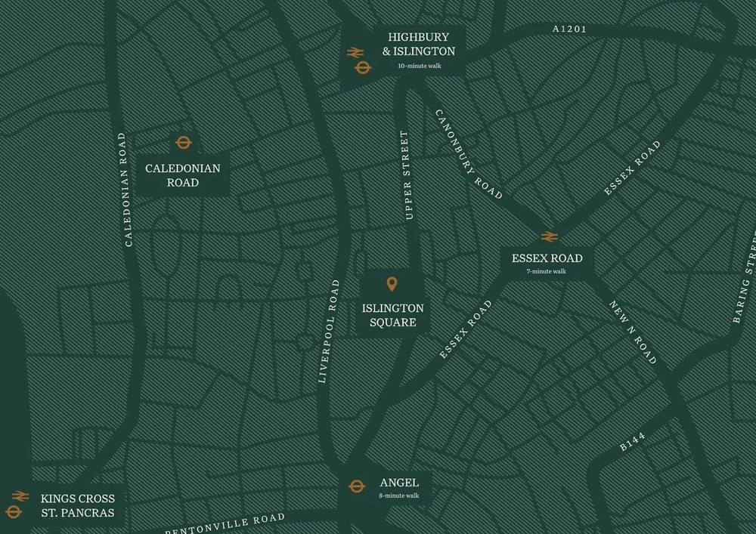Screen dimensions: 756x534
Task: Toggle the Essex Road station label
Action: tap(546, 258)
